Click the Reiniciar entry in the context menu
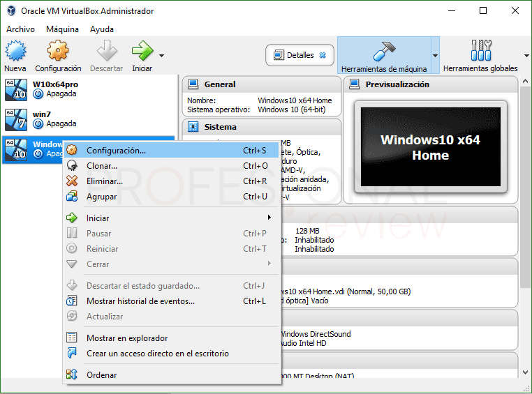532x394 pixels. point(172,249)
